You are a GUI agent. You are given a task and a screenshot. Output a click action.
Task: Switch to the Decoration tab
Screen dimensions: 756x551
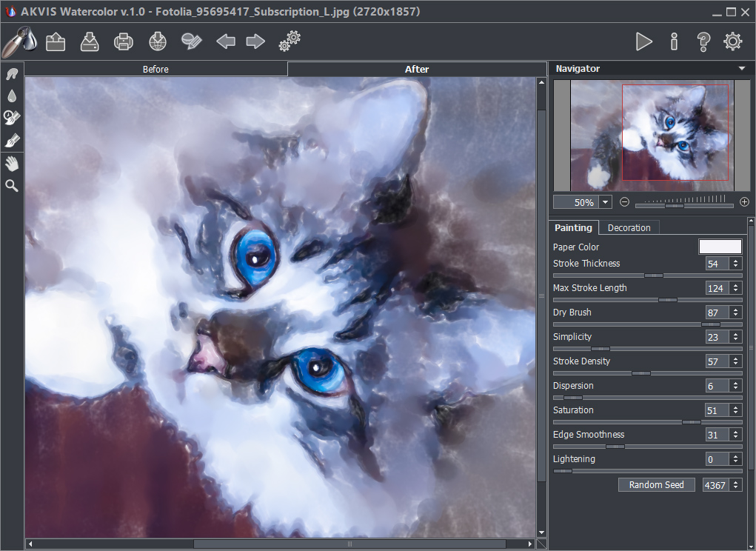(x=629, y=227)
